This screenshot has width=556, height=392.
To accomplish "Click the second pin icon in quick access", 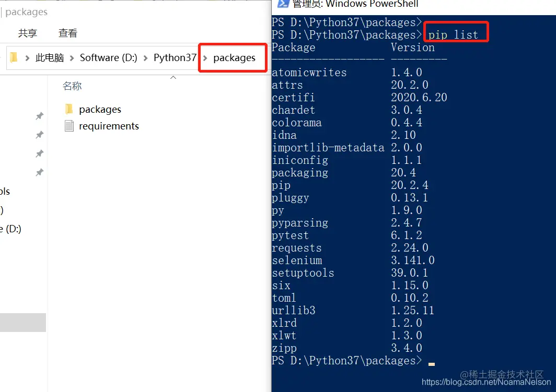I will (40, 135).
